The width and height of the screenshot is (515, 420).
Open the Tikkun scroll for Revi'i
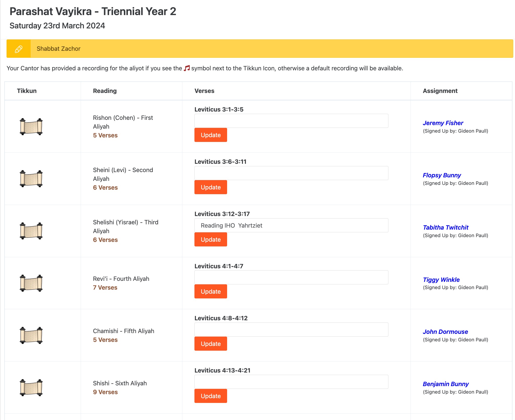pos(31,283)
